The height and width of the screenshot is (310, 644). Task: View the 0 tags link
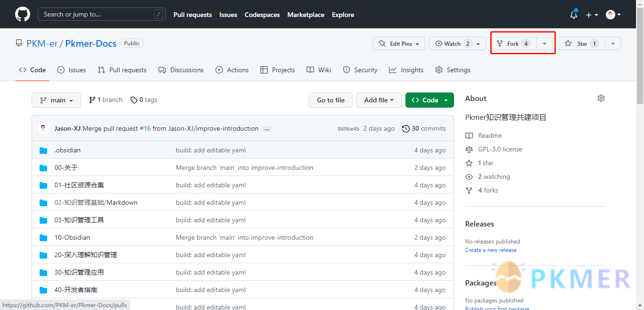pyautogui.click(x=144, y=100)
